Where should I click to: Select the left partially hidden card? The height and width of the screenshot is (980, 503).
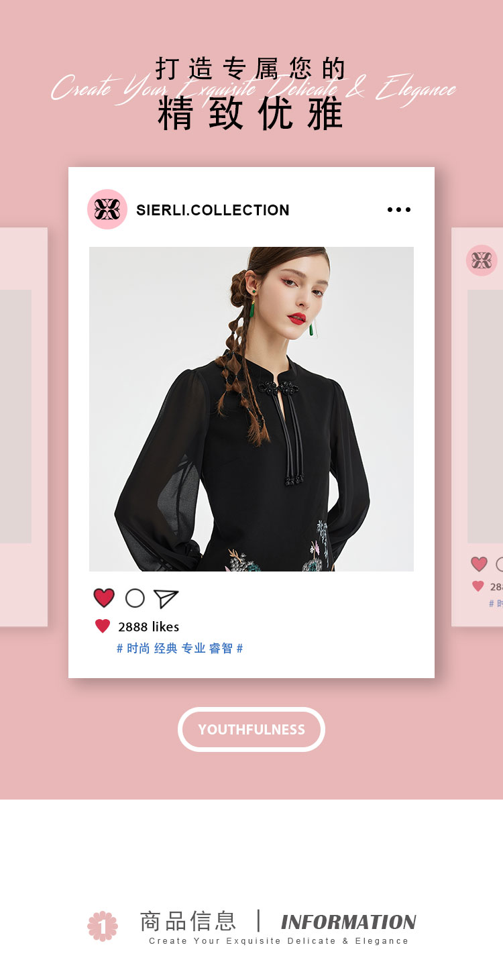point(23,427)
